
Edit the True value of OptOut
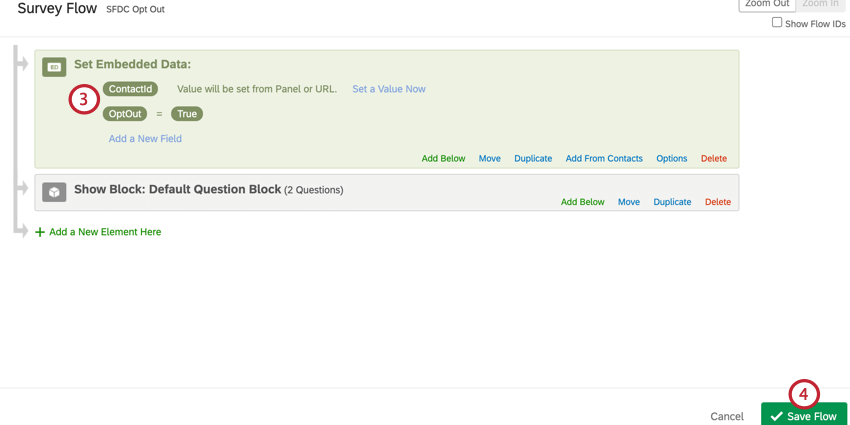click(187, 114)
